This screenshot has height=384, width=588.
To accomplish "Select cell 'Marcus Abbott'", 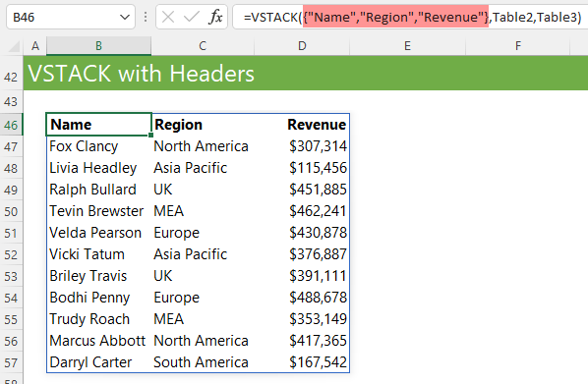I will coord(98,341).
